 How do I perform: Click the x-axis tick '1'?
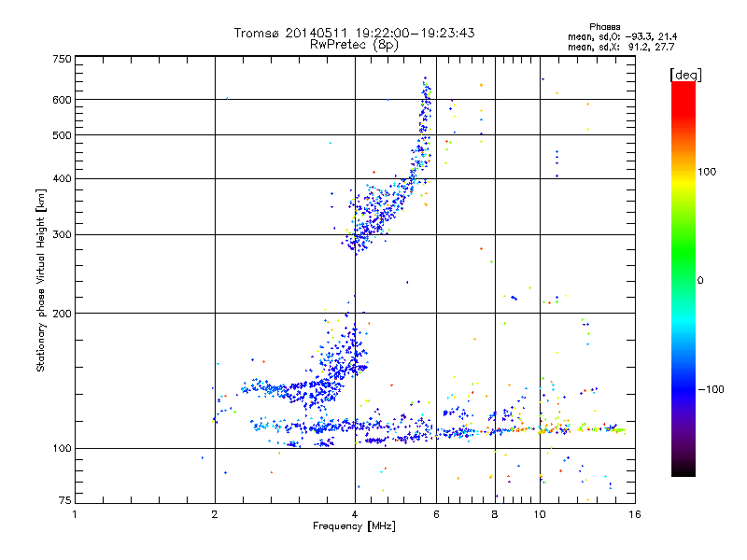click(75, 514)
